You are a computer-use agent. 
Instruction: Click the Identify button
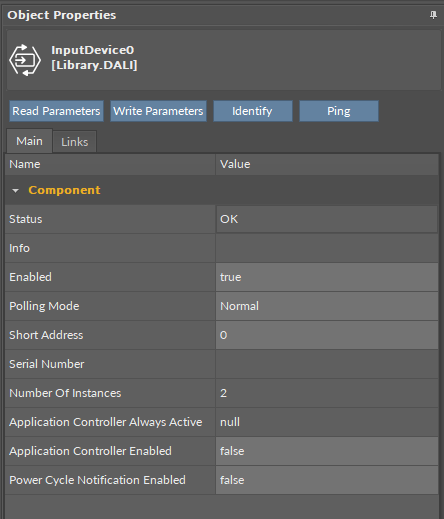coord(253,111)
